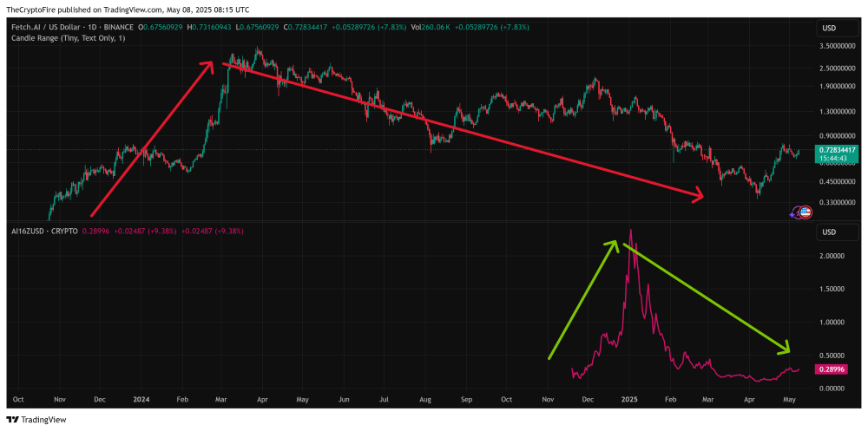Click the 0.90000000 price axis label
Image resolution: width=868 pixels, height=431 pixels.
click(837, 135)
